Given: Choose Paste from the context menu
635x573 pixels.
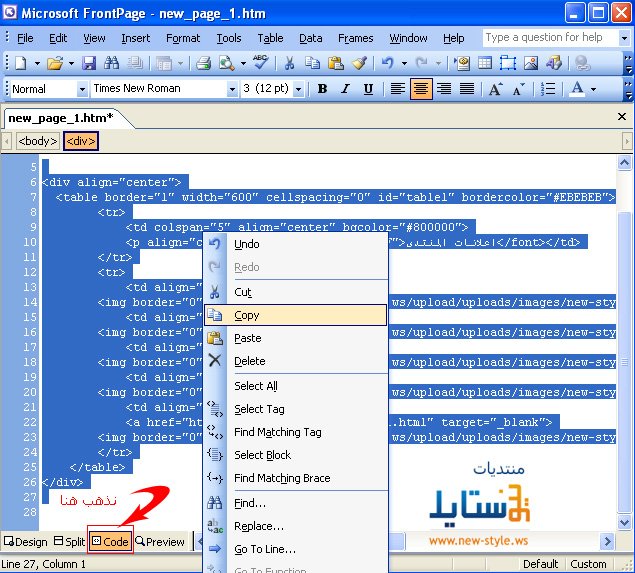Looking at the screenshot, I should point(295,338).
